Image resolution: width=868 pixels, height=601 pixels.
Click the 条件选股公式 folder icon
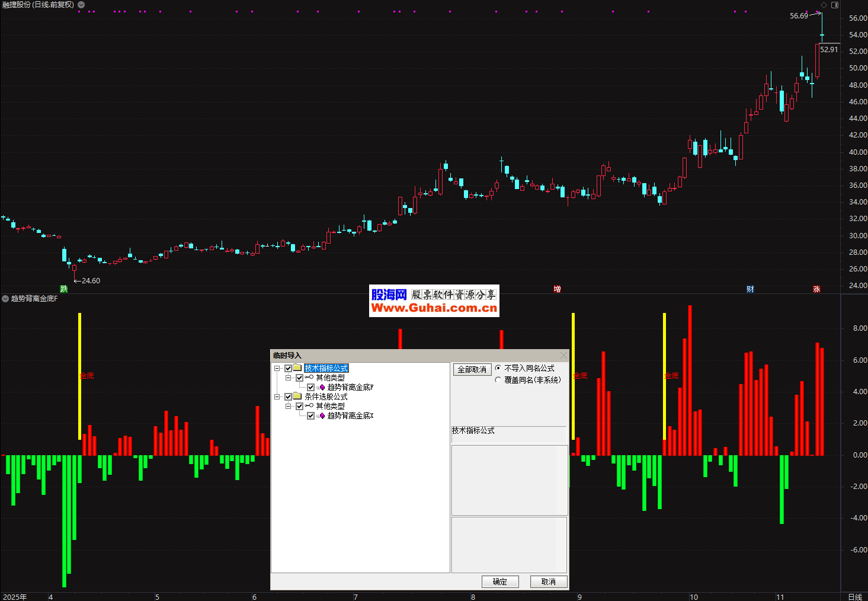coord(297,397)
